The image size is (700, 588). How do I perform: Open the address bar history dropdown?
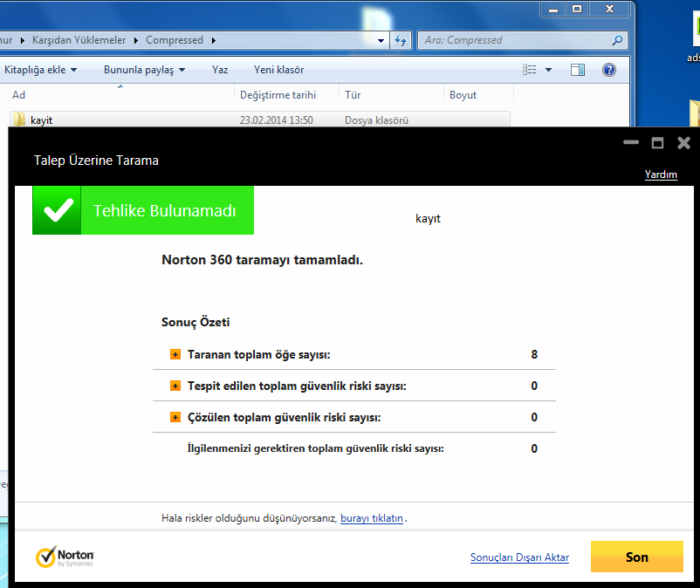point(381,41)
